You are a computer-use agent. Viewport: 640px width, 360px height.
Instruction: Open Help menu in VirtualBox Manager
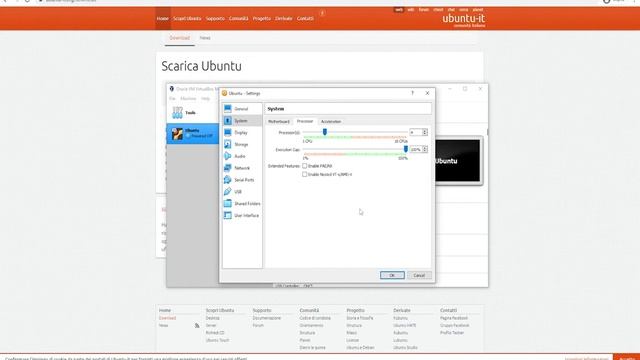coord(205,98)
